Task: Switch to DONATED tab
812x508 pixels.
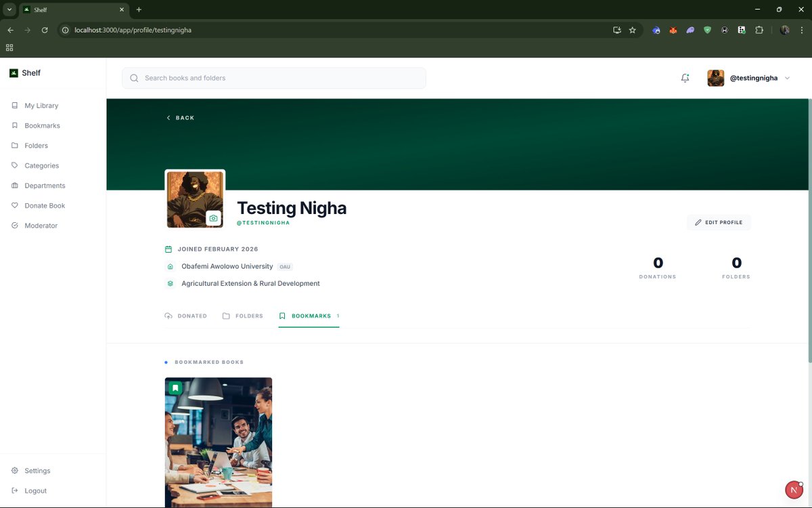Action: [x=186, y=316]
